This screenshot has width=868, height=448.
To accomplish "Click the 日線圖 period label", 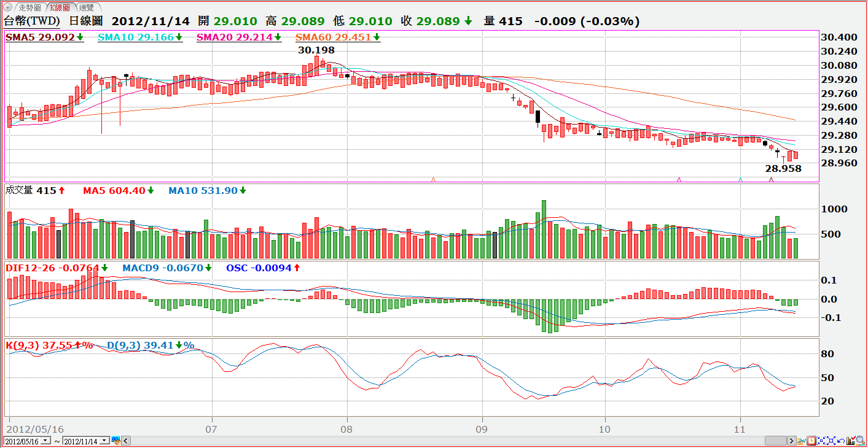I will click(x=87, y=21).
